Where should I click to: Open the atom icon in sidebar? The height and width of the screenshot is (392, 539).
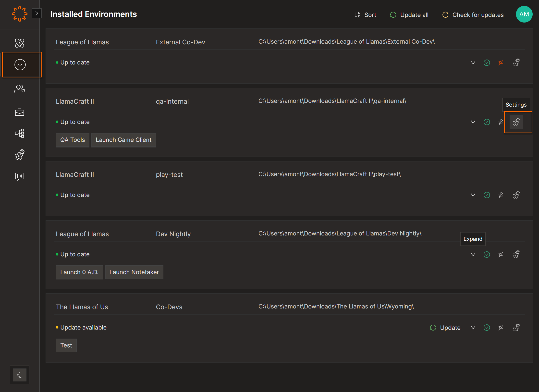(20, 43)
